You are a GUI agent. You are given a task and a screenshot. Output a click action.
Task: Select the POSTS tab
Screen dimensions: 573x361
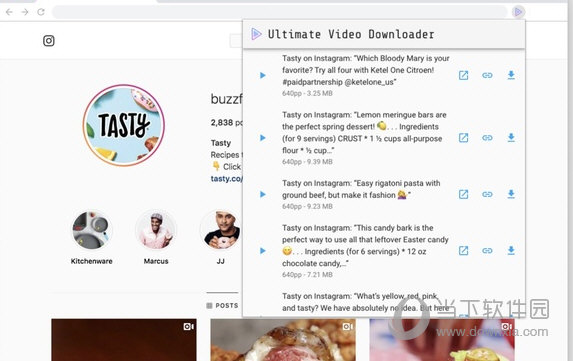[x=222, y=305]
